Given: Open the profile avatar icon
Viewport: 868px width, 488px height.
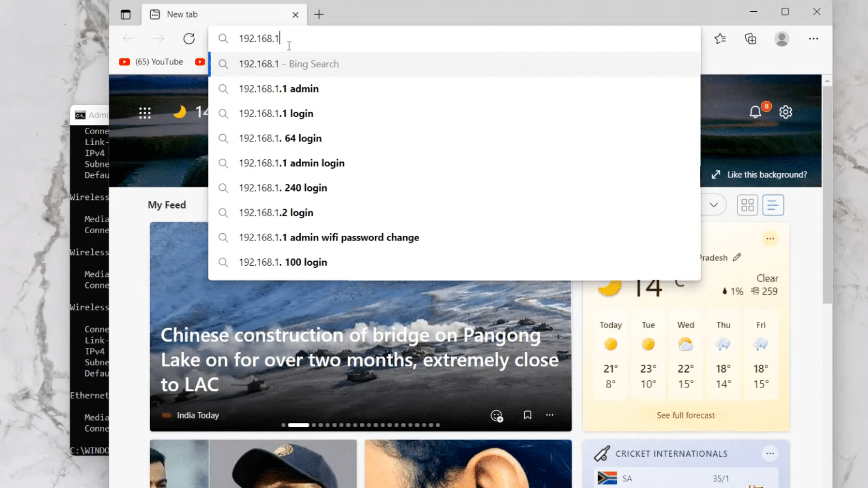Looking at the screenshot, I should pyautogui.click(x=782, y=39).
